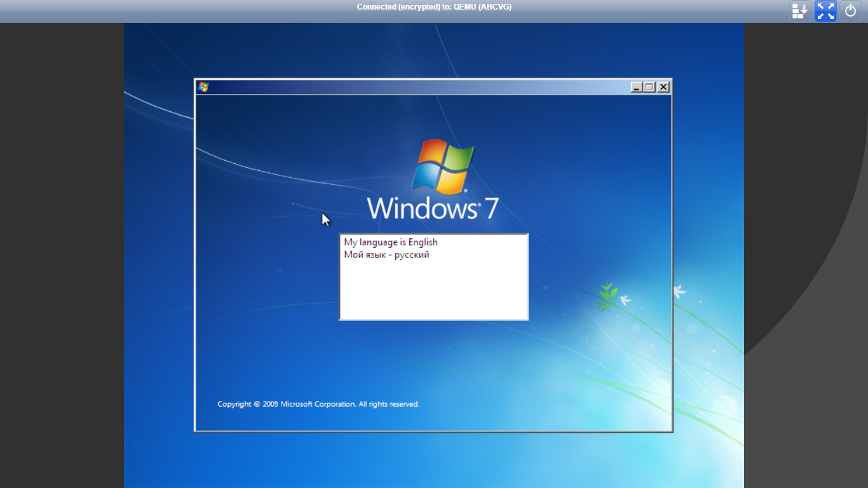Toggle fullscreen mode in viewer toolbar
This screenshot has height=488, width=868.
tap(825, 11)
